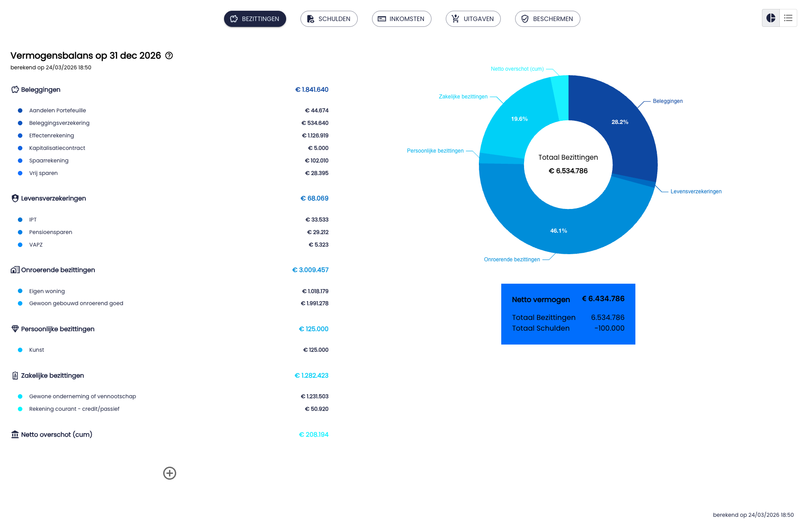Click the Persoonlijke bezittingen chart label

pos(435,151)
